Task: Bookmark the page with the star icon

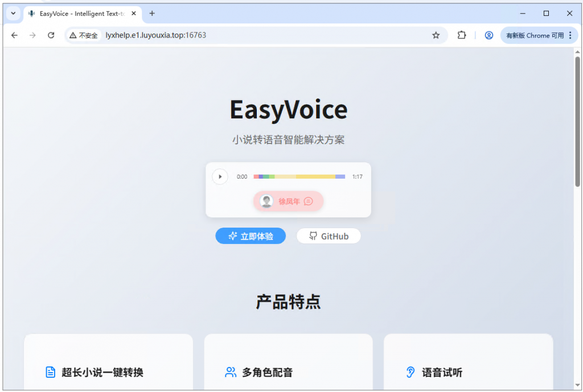Action: pos(436,35)
